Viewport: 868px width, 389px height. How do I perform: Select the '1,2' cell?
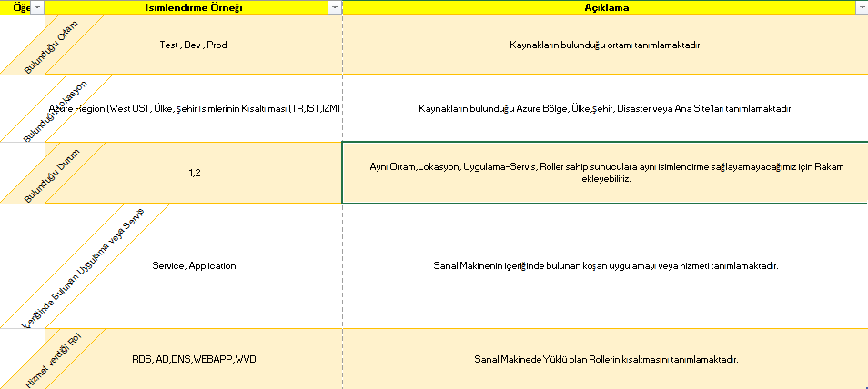[x=193, y=173]
